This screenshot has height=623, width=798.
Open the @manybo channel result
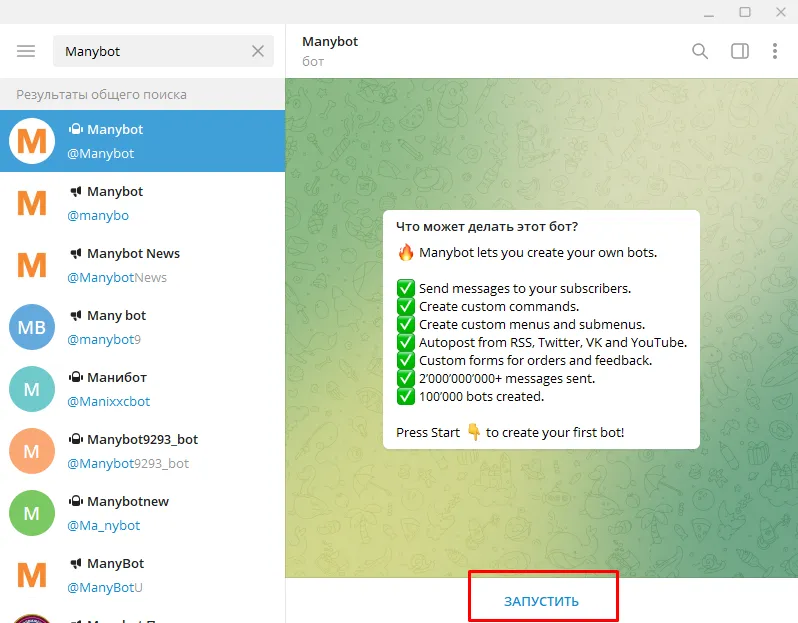(x=142, y=203)
